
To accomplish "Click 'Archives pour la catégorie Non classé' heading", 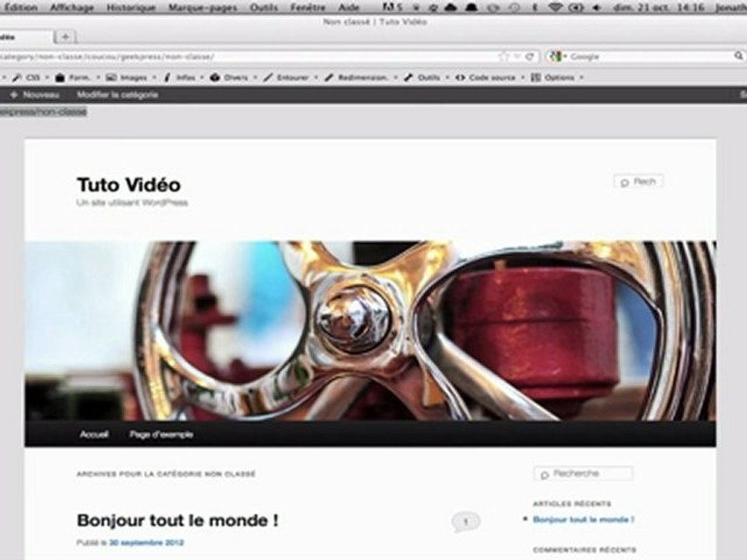I will coord(166,474).
